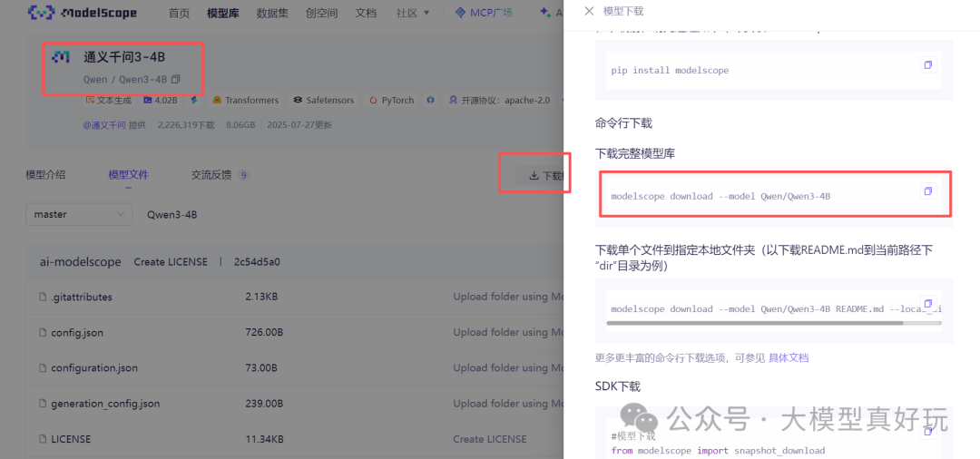
Task: Click the file icon beside generation_config.json
Action: 43,404
